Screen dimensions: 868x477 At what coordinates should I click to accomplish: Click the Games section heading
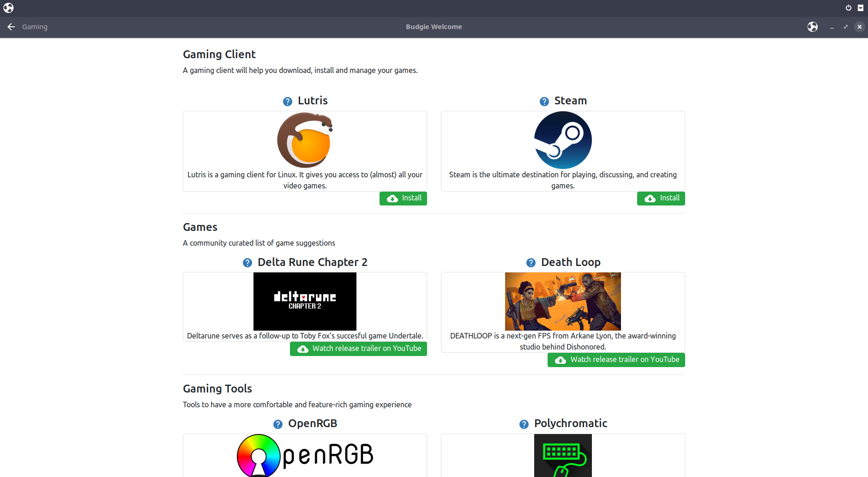tap(200, 227)
